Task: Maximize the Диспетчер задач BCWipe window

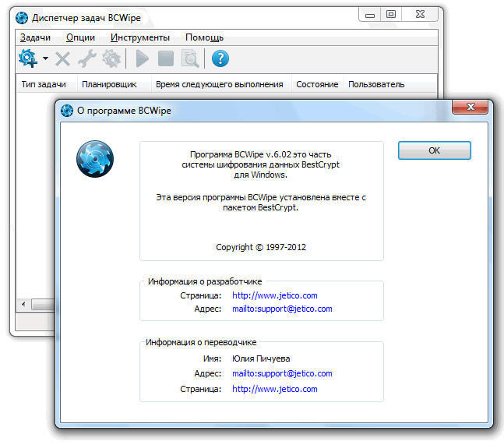Action: point(391,15)
